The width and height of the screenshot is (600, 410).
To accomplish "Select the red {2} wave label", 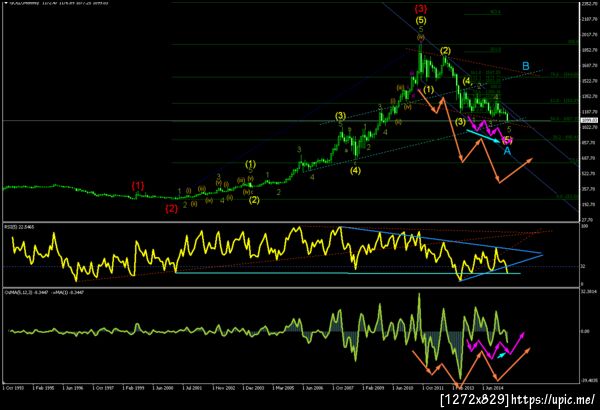I will point(171,209).
